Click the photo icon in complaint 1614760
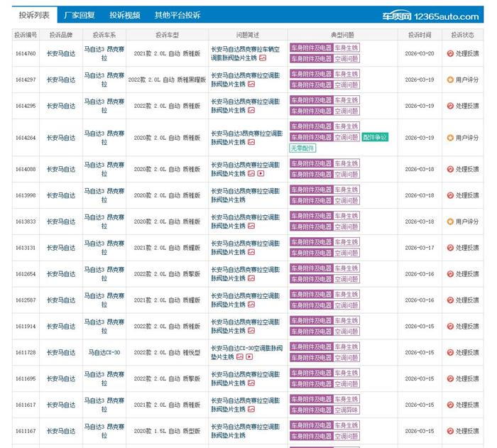Viewport: 497px width, 448px height. (262, 58)
